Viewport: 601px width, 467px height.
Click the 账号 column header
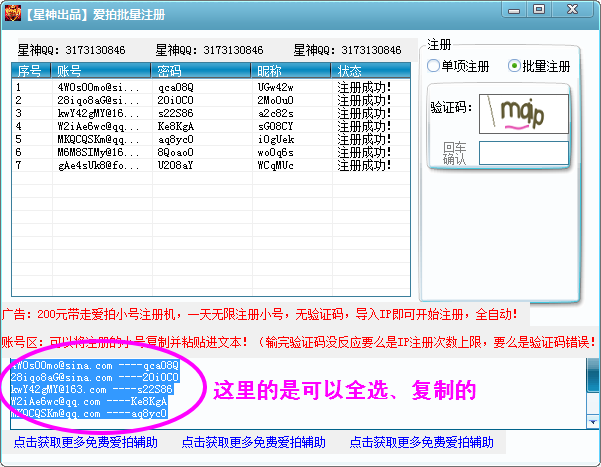pos(101,71)
